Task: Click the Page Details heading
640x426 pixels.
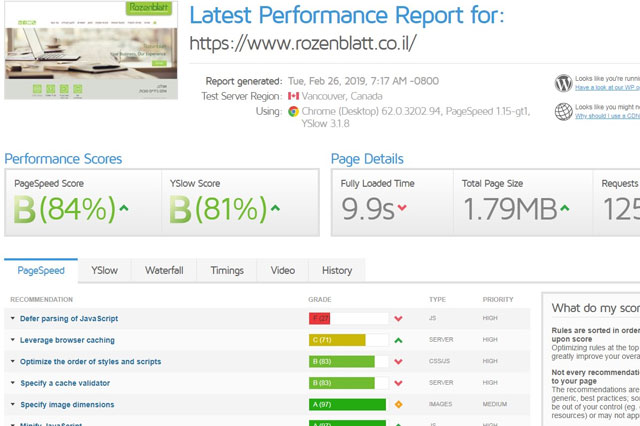Action: (x=367, y=159)
